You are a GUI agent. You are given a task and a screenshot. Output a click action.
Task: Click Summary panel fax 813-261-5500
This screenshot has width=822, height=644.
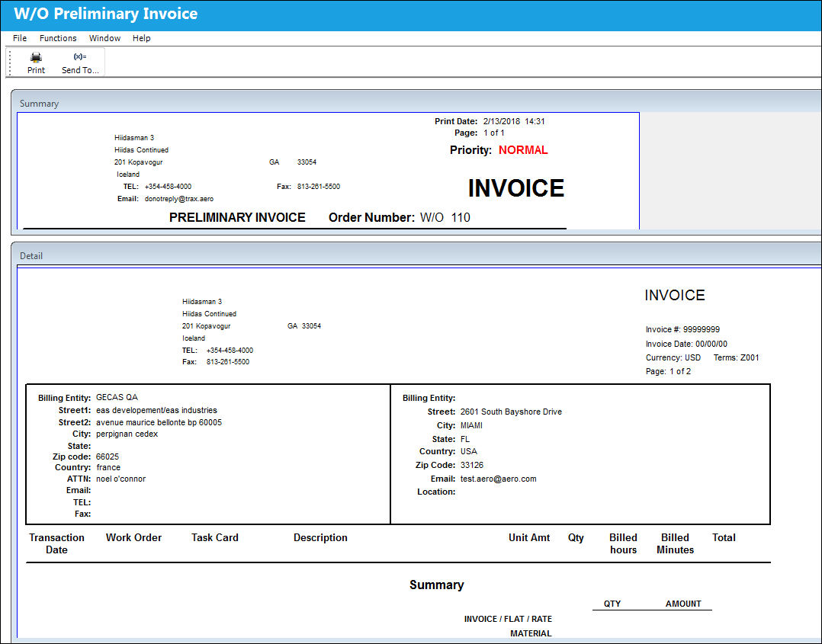pos(318,187)
